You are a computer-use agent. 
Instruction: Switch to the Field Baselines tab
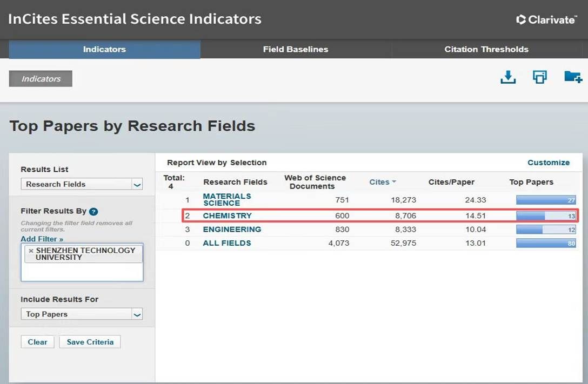(296, 49)
